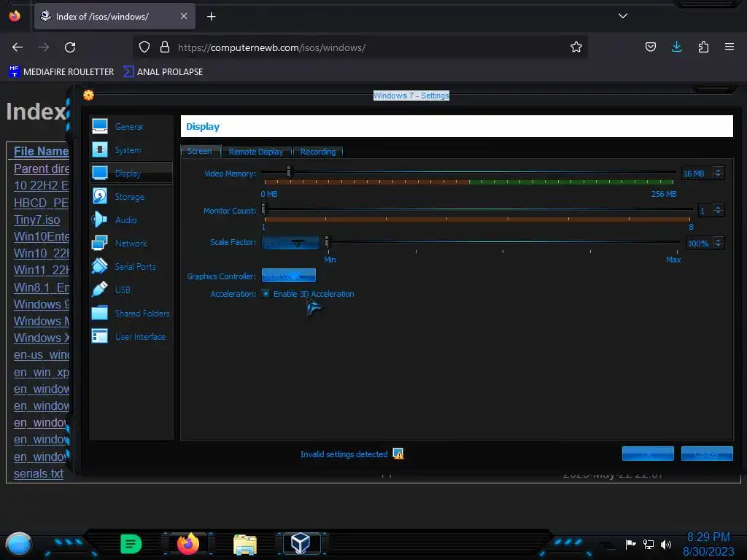Click Scale Factor value field 100%
Screen dimensions: 747x560
pos(700,244)
